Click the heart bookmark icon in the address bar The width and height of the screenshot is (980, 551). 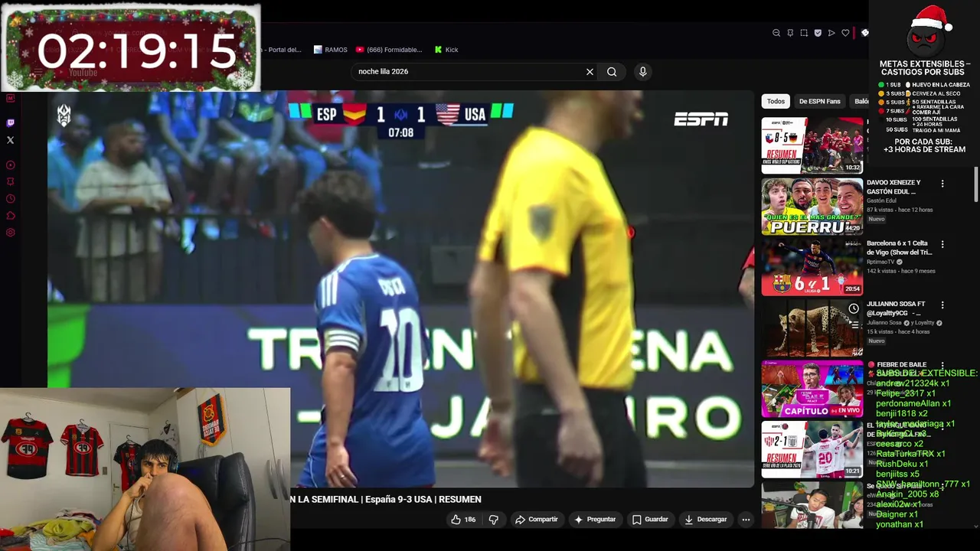click(845, 33)
